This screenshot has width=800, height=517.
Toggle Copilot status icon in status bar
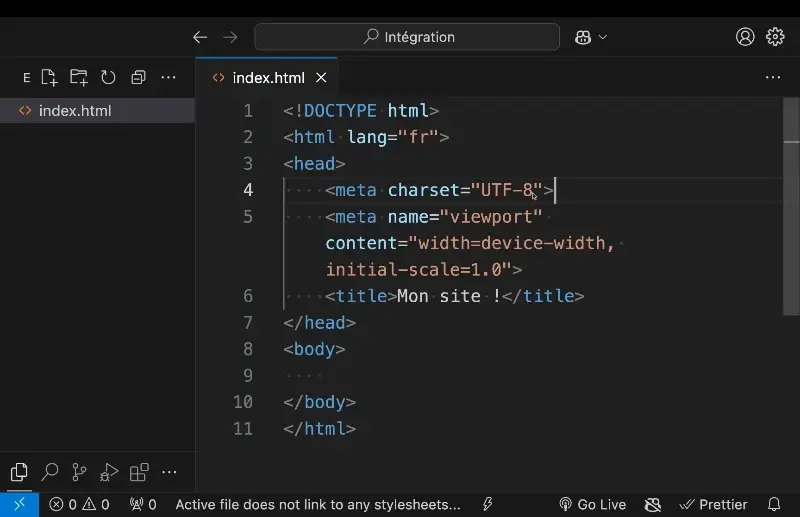coord(653,505)
